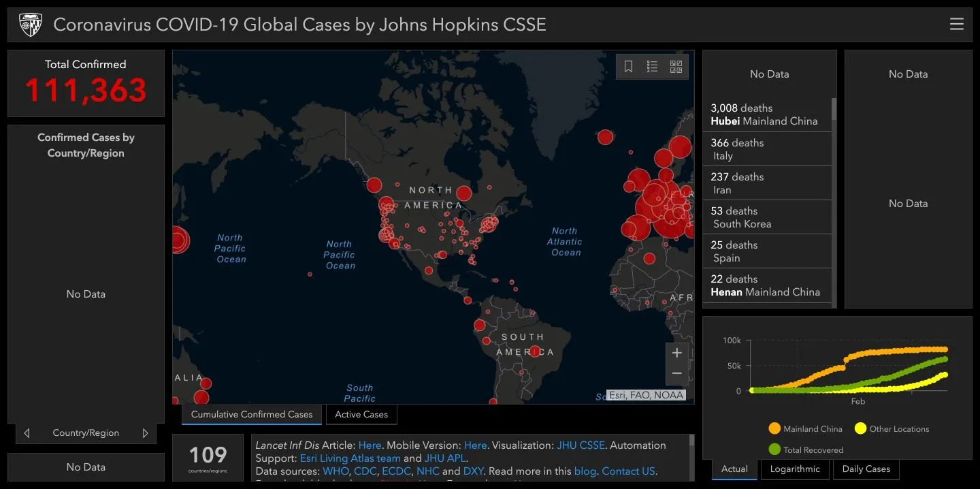Click the Johns Hopkins shield logo
Image resolution: width=980 pixels, height=489 pixels.
(x=31, y=25)
